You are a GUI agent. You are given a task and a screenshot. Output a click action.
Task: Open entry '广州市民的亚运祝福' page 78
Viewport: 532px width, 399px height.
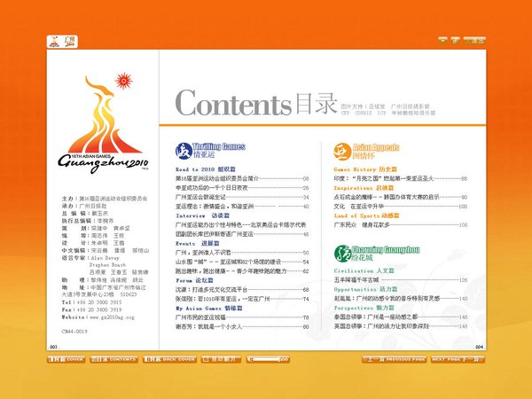242,317
